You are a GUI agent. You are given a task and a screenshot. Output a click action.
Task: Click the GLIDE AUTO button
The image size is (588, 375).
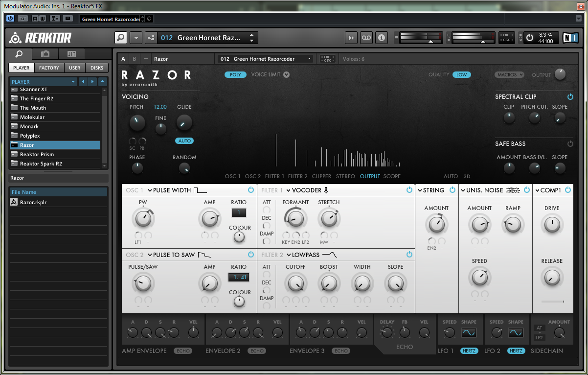click(x=184, y=141)
